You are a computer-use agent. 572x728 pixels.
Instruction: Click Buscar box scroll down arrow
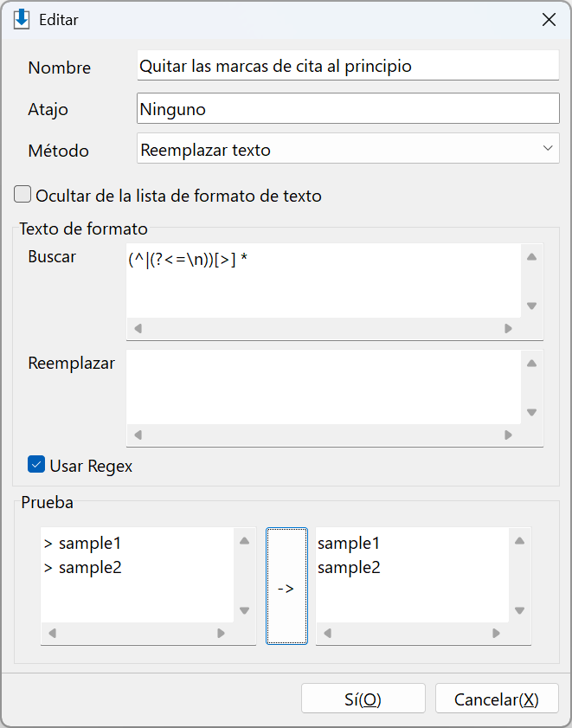coord(531,306)
